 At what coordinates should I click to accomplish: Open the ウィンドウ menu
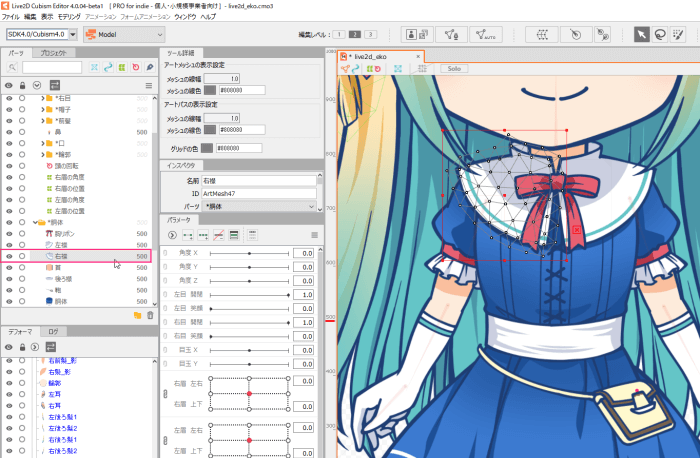click(186, 17)
